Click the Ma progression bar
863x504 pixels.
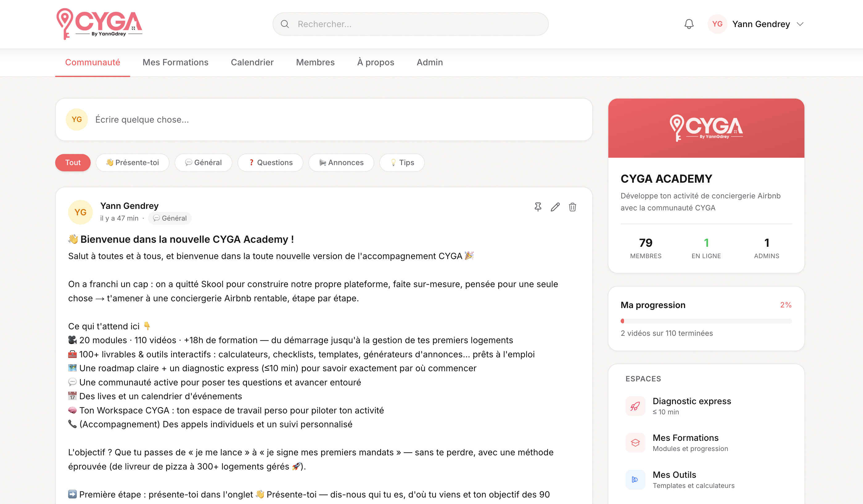pyautogui.click(x=706, y=321)
